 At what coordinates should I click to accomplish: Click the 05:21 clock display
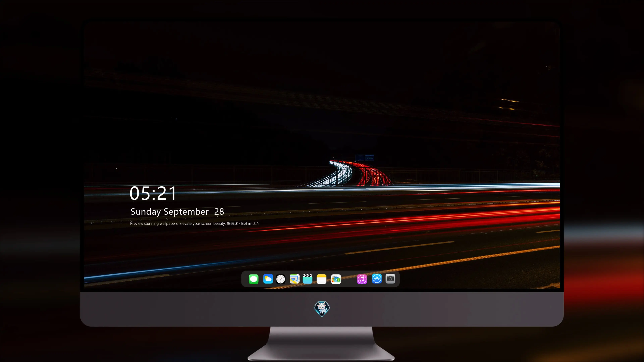pos(153,193)
